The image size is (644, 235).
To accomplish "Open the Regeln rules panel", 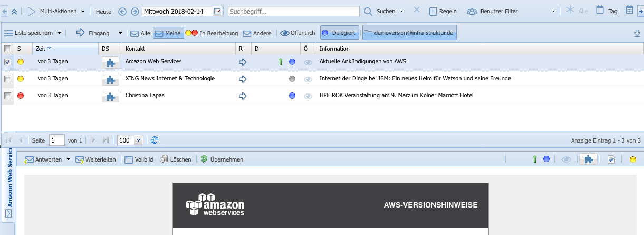I will click(443, 11).
